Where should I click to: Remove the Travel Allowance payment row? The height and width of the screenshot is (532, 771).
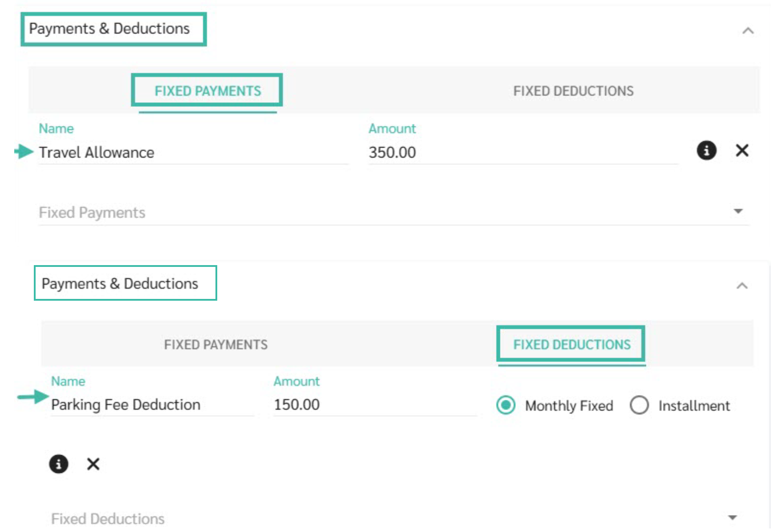[742, 150]
